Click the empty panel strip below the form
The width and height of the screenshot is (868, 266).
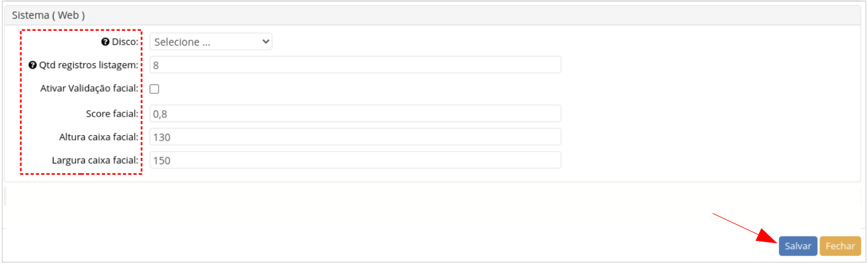click(430, 196)
